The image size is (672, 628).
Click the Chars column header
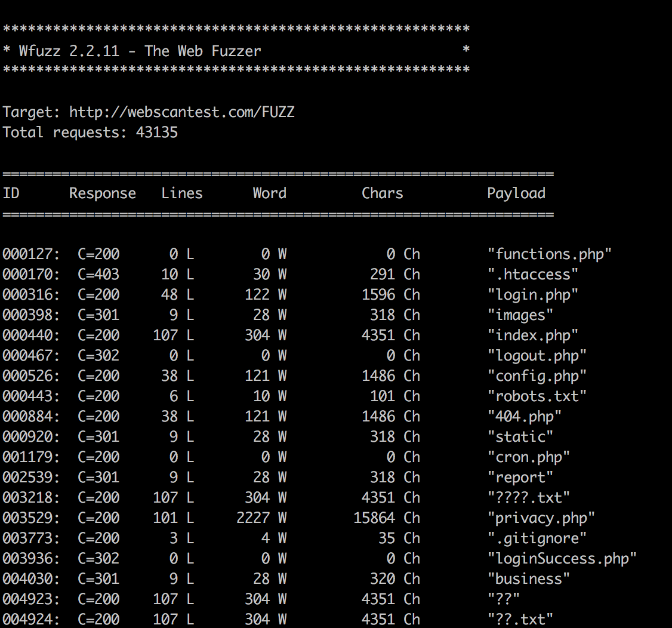383,193
